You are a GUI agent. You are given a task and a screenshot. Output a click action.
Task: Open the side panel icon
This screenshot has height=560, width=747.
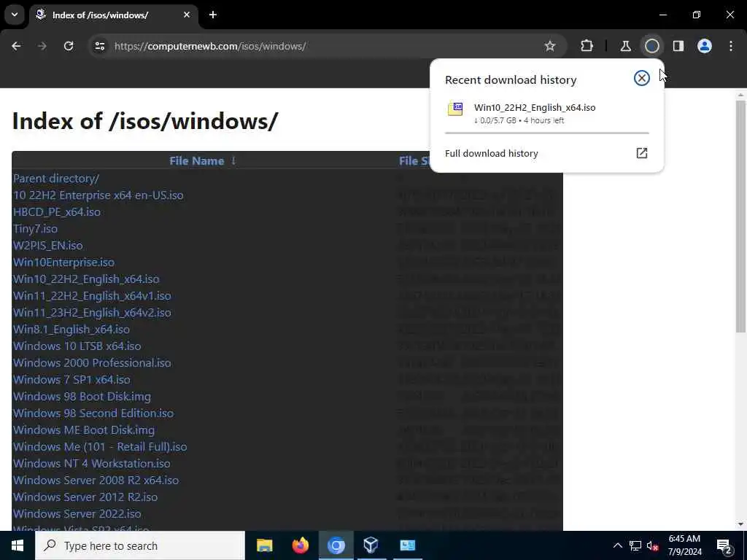pos(678,46)
